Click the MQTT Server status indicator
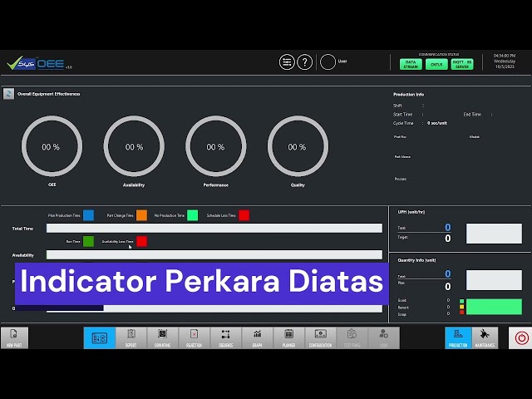 point(462,64)
